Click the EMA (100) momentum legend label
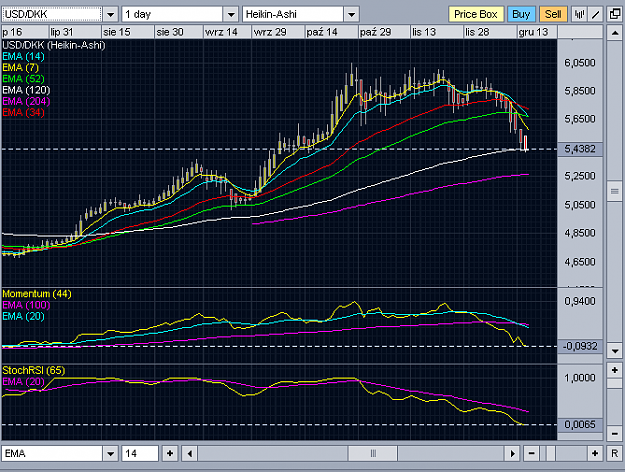 [x=26, y=305]
